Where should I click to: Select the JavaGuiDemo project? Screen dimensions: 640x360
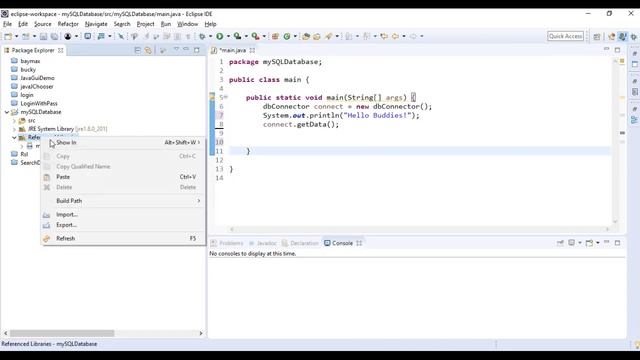tap(37, 78)
